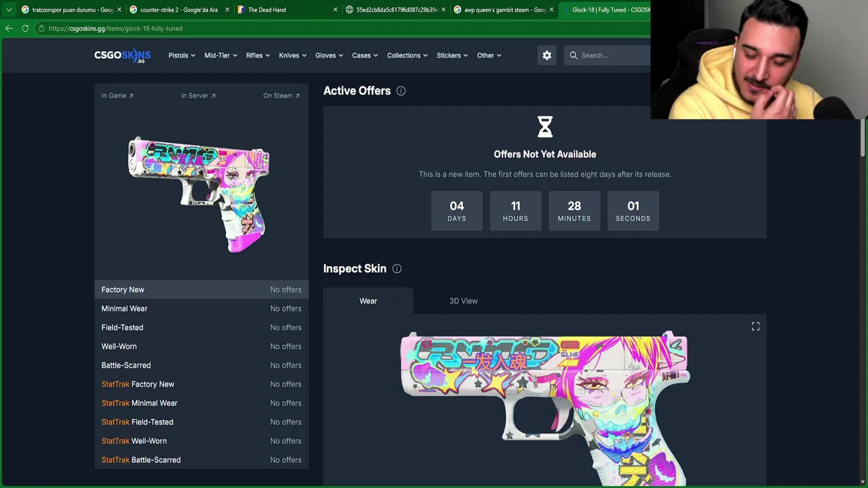Click the magnifier search icon

[574, 56]
